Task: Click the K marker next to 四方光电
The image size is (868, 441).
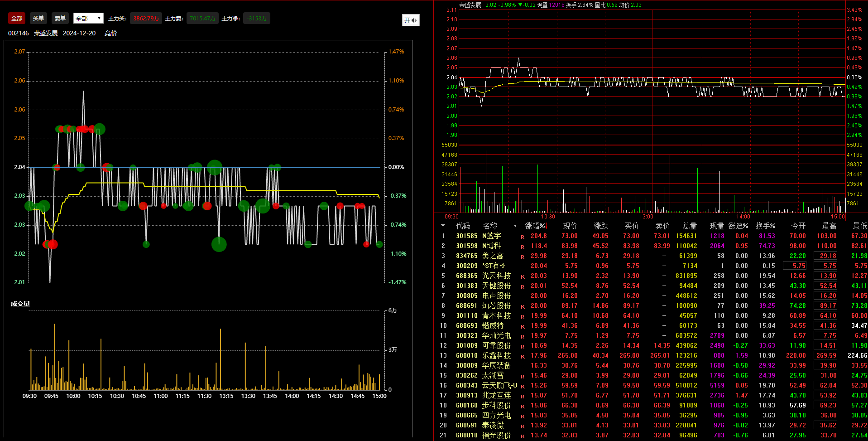Action: pos(523,417)
